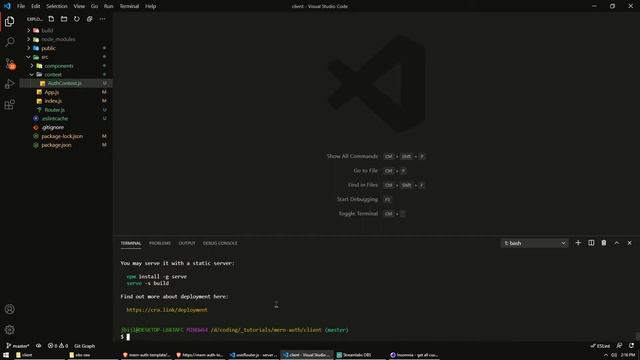Image resolution: width=640 pixels, height=360 pixels.
Task: Expand the build folder
Action: tap(47, 31)
